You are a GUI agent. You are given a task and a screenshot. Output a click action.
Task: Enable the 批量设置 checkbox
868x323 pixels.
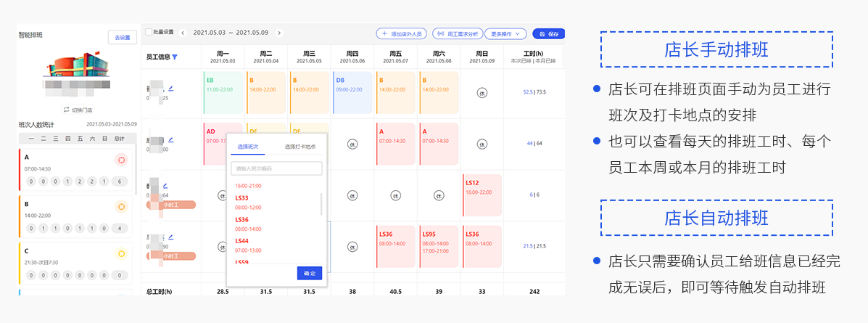(149, 33)
